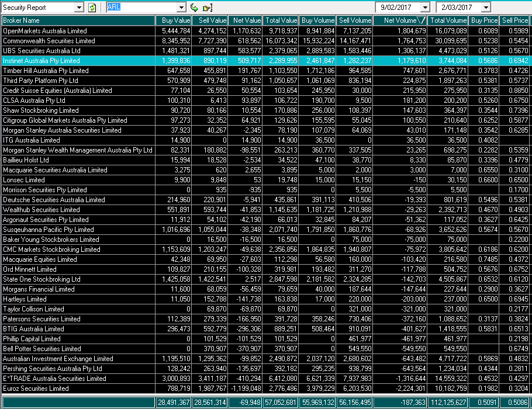Sort by Buy Volume column header
The height and width of the screenshot is (409, 532).
[x=317, y=20]
